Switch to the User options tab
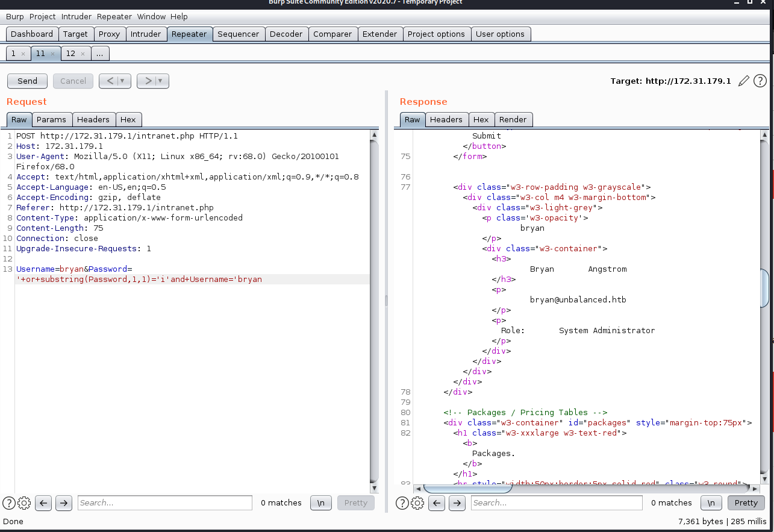Image resolution: width=774 pixels, height=532 pixels. pyautogui.click(x=501, y=34)
